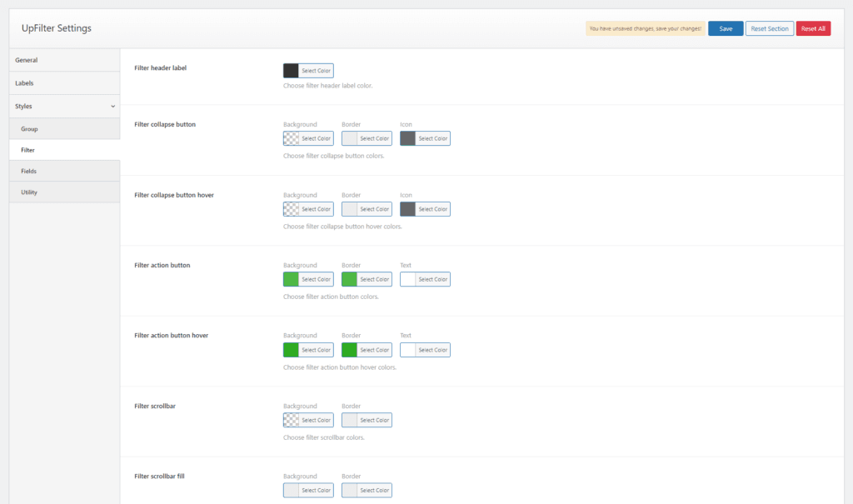Choose Filter collapse button background color

coord(308,138)
